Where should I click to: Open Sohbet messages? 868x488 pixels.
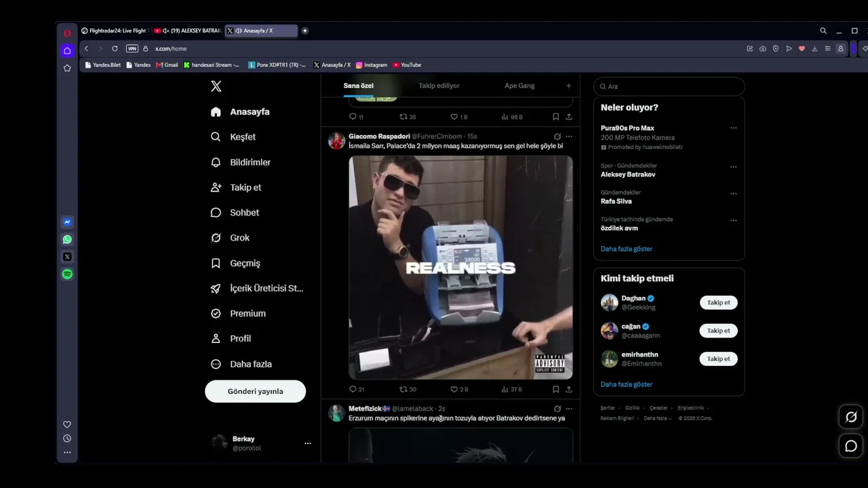[235, 213]
